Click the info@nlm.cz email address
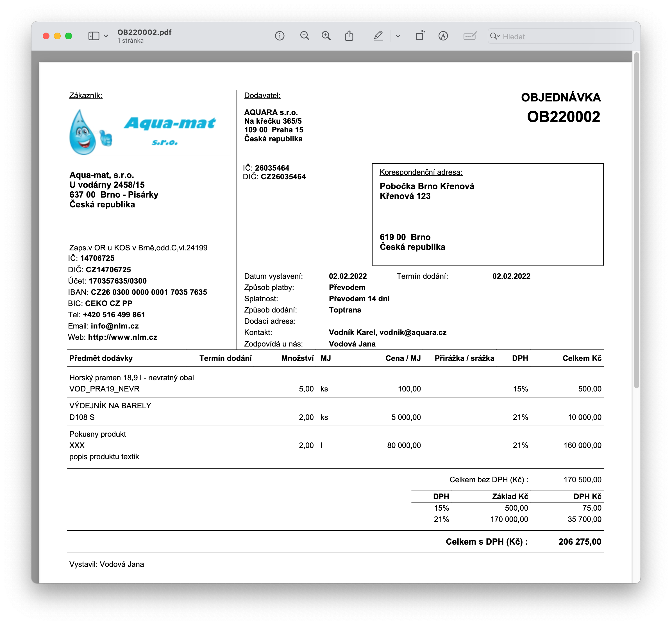672x625 pixels. point(115,326)
